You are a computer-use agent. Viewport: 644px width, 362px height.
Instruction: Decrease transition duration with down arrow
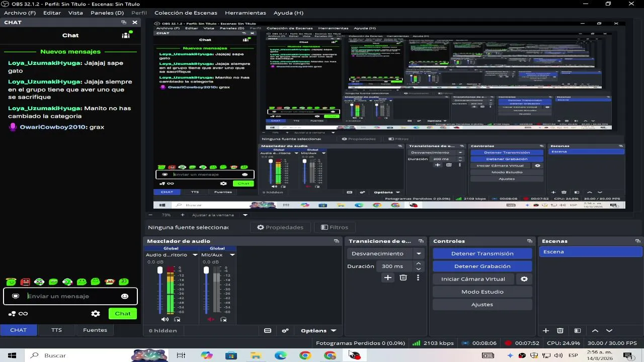pyautogui.click(x=419, y=269)
